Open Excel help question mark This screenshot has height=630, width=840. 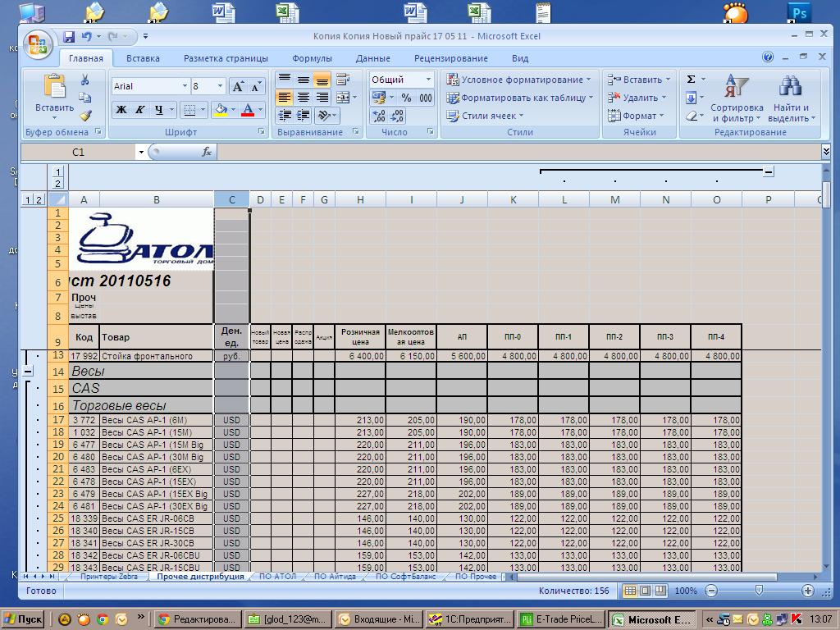click(768, 57)
